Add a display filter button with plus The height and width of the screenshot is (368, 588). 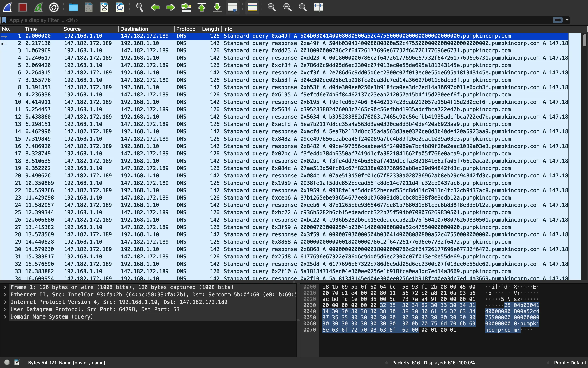click(x=577, y=20)
